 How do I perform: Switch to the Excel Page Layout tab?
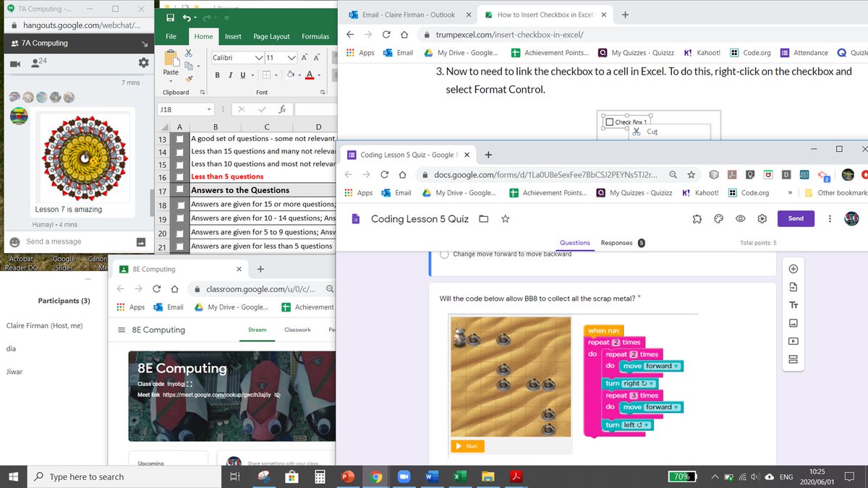point(271,36)
